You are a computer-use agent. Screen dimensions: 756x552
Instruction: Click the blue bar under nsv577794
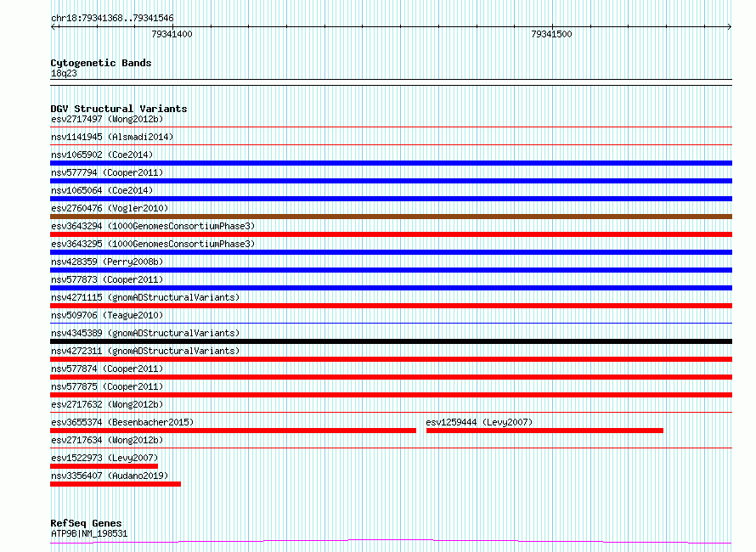[x=391, y=181]
